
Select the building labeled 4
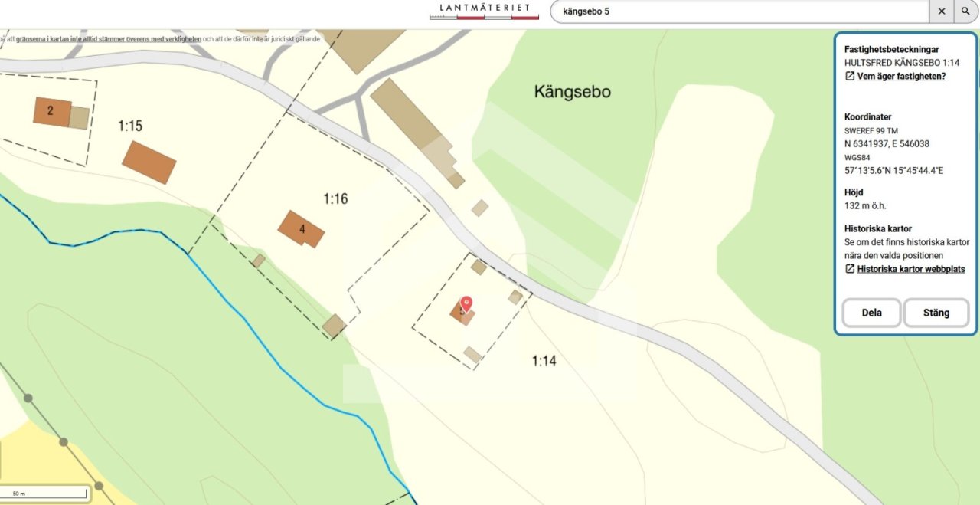301,229
